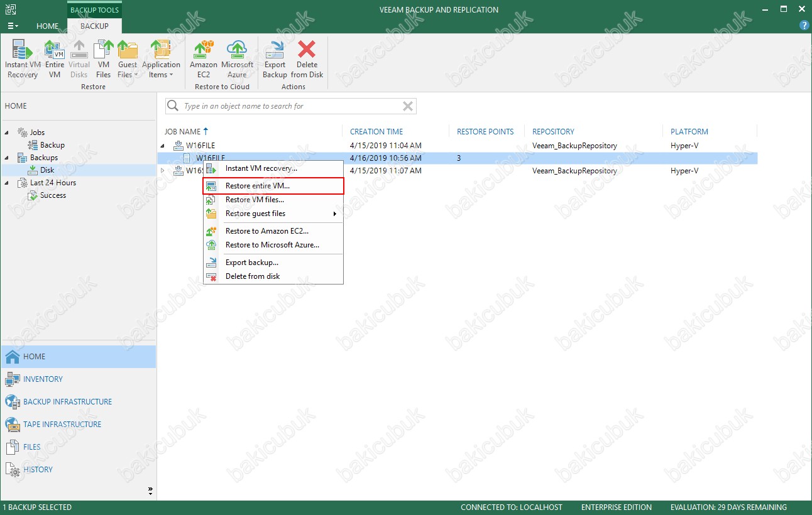
Task: Click the application icon in title bar
Action: [x=10, y=9]
